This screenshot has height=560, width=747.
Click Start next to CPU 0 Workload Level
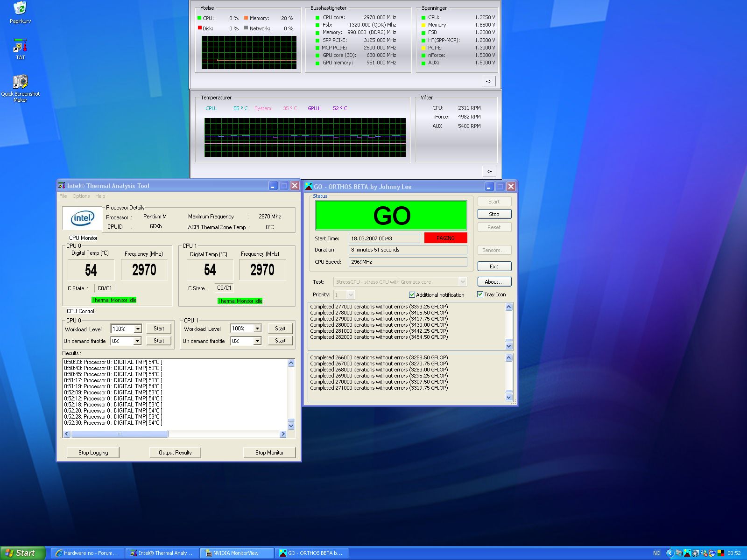[159, 329]
